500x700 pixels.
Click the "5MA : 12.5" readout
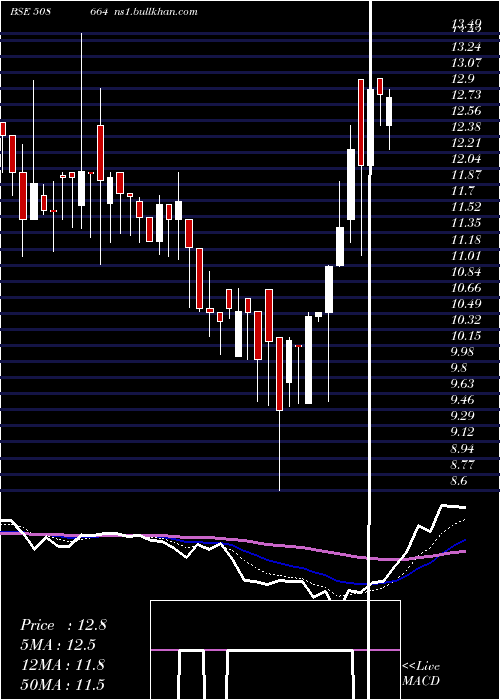tap(58, 645)
